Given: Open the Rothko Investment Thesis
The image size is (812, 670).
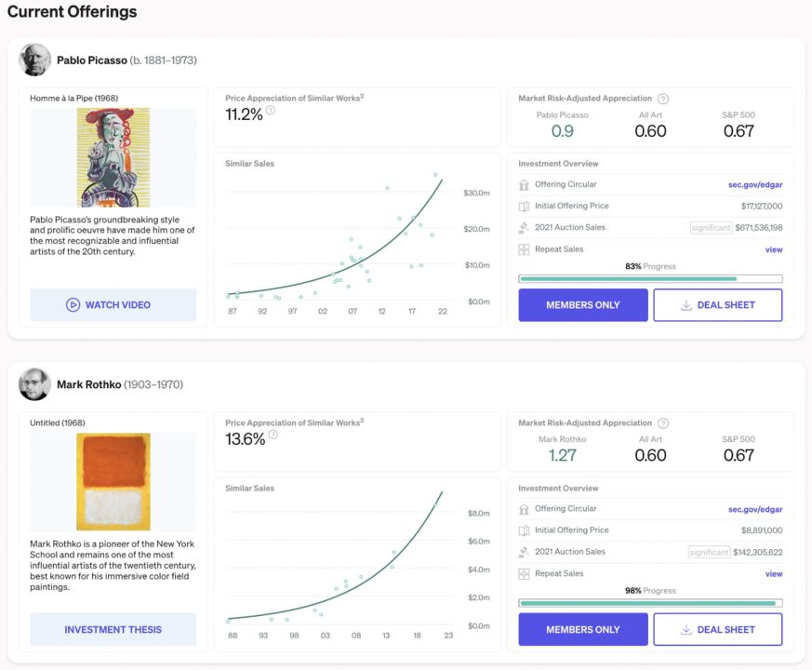Looking at the screenshot, I should 113,629.
